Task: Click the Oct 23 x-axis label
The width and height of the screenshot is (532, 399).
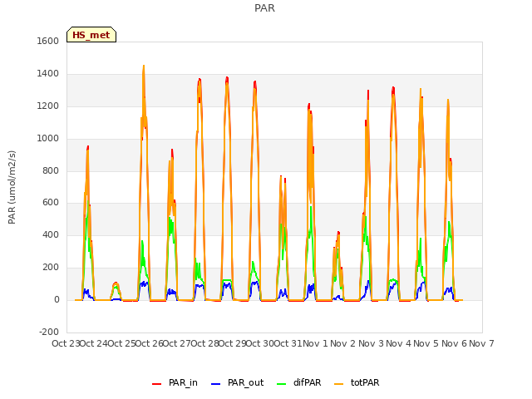Action: [x=66, y=343]
